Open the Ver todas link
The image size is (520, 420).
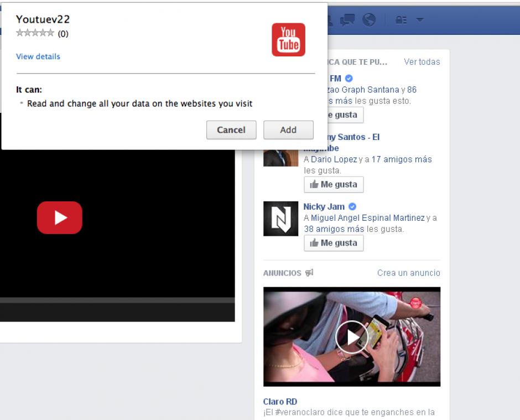[422, 62]
